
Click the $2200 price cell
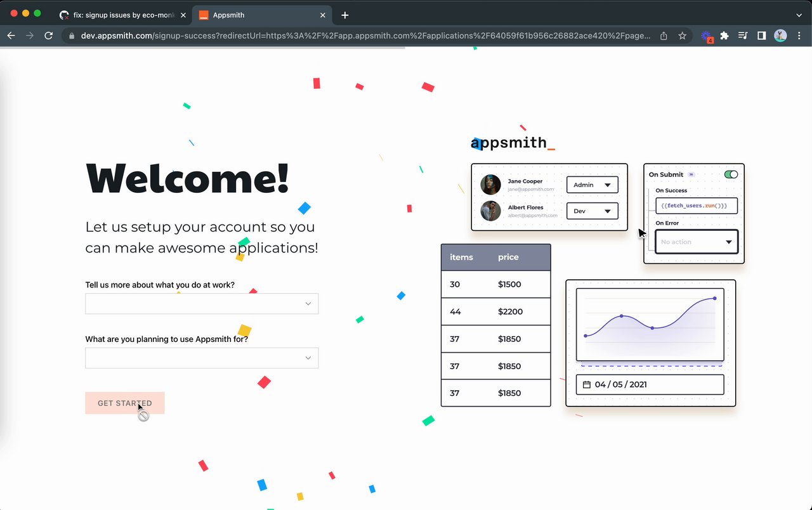tap(509, 311)
